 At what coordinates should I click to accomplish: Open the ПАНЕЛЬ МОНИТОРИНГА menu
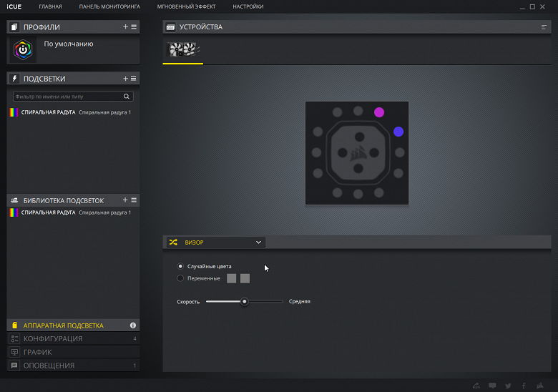click(109, 6)
